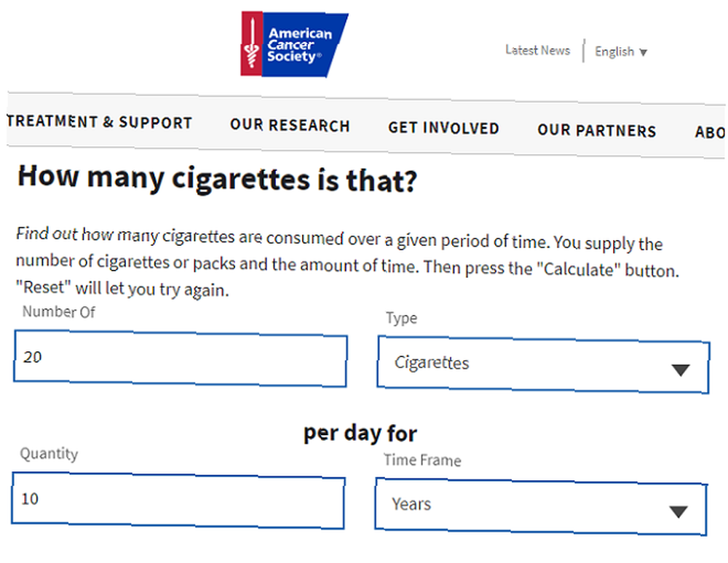Expand the English language selector
Image resolution: width=728 pixels, height=563 pixels.
click(x=621, y=52)
